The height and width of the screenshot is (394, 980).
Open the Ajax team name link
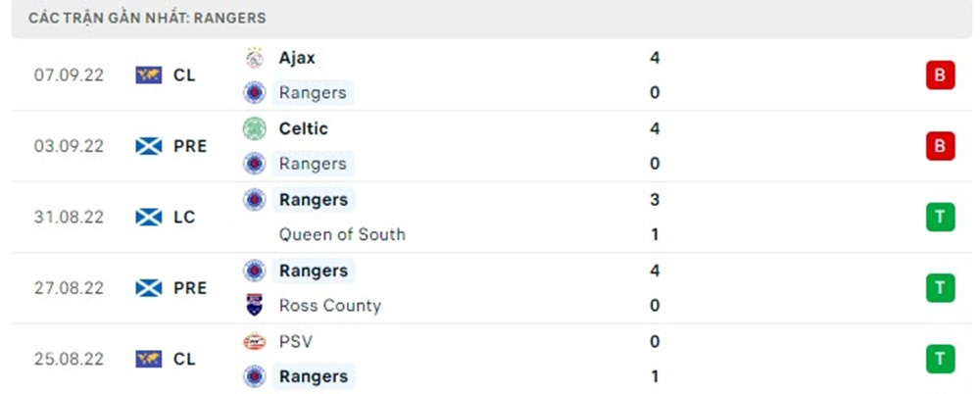click(297, 58)
